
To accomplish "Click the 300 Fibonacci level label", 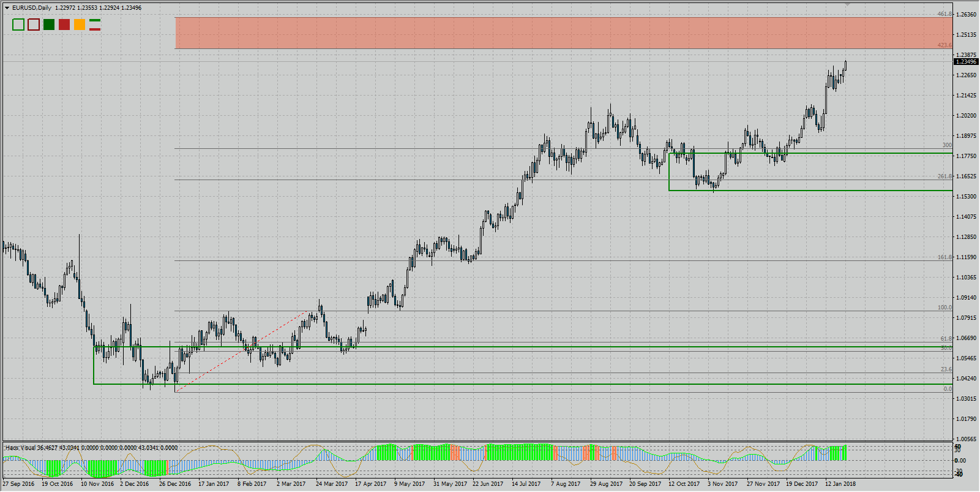I will tap(947, 145).
